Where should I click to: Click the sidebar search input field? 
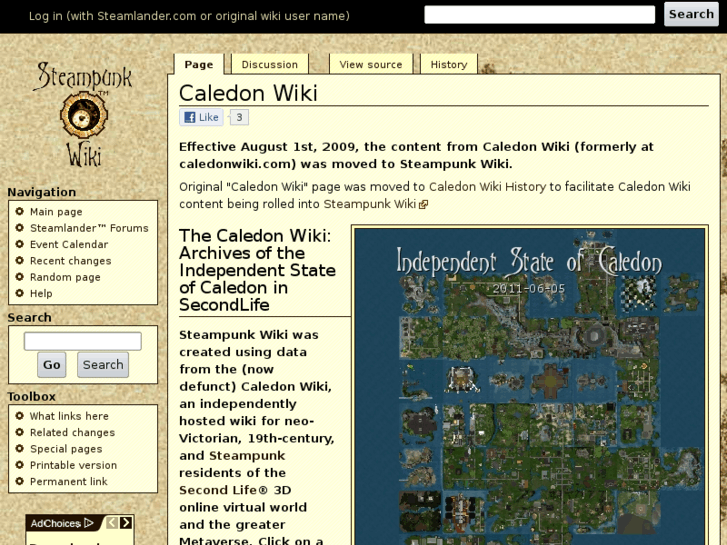(83, 341)
